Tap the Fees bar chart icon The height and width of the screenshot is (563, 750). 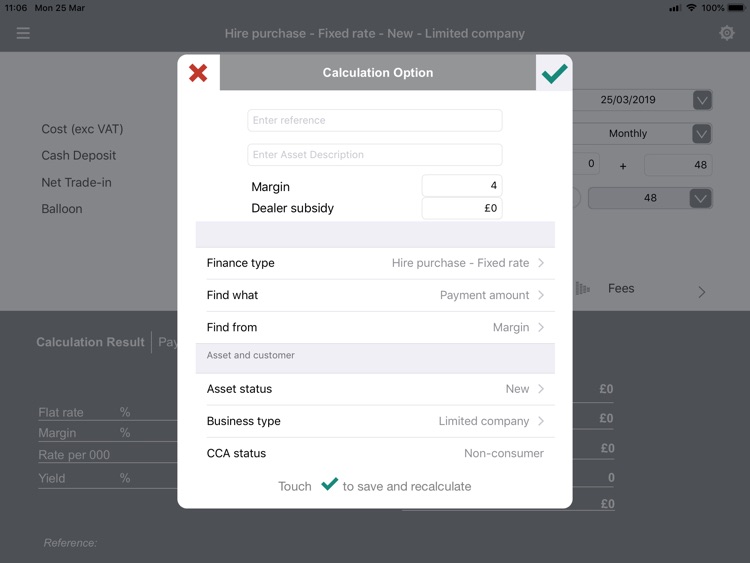[583, 289]
